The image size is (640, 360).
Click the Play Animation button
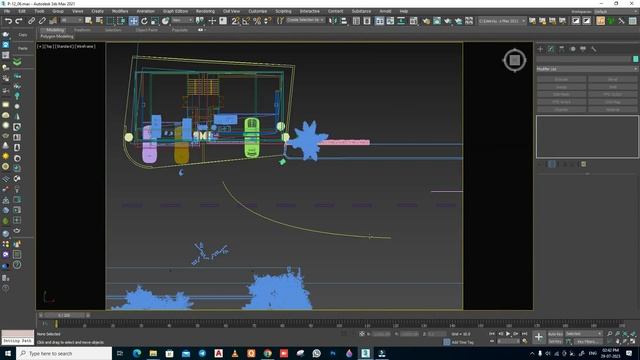(508, 334)
